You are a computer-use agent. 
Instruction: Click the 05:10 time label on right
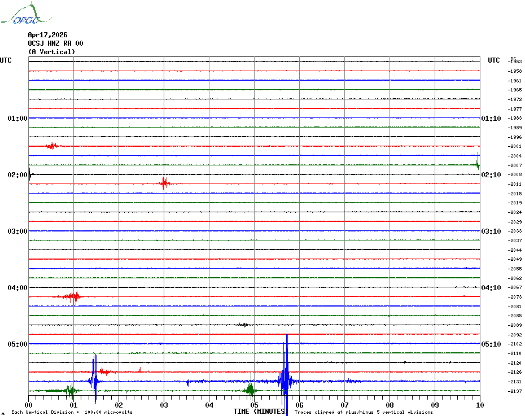[x=491, y=344]
